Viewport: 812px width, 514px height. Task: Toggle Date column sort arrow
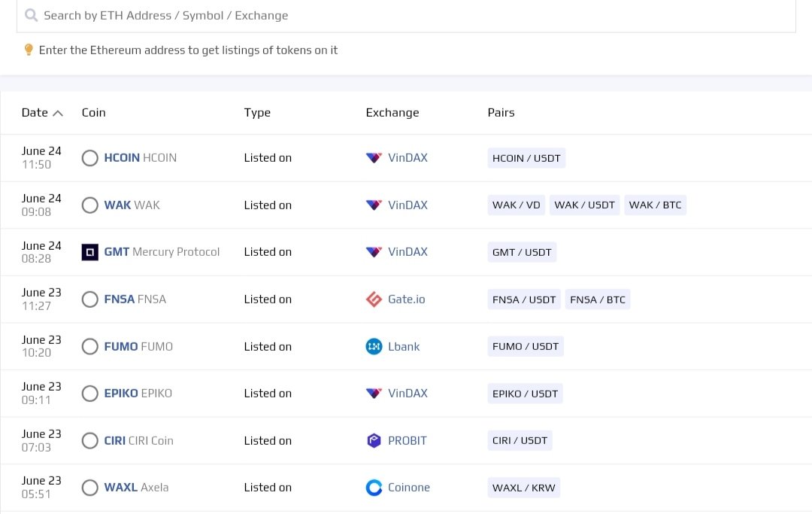57,113
